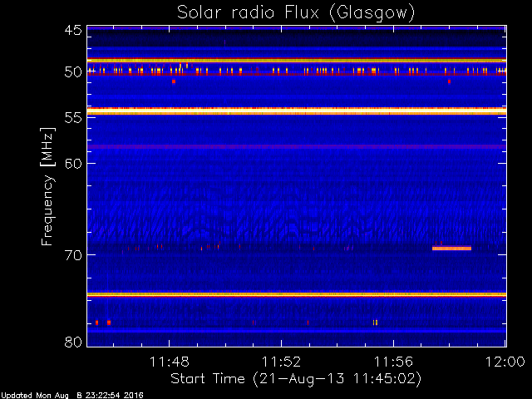Click the 'Solar radio Flux (Glasgow)' plot title
532x399 pixels.
click(x=296, y=13)
